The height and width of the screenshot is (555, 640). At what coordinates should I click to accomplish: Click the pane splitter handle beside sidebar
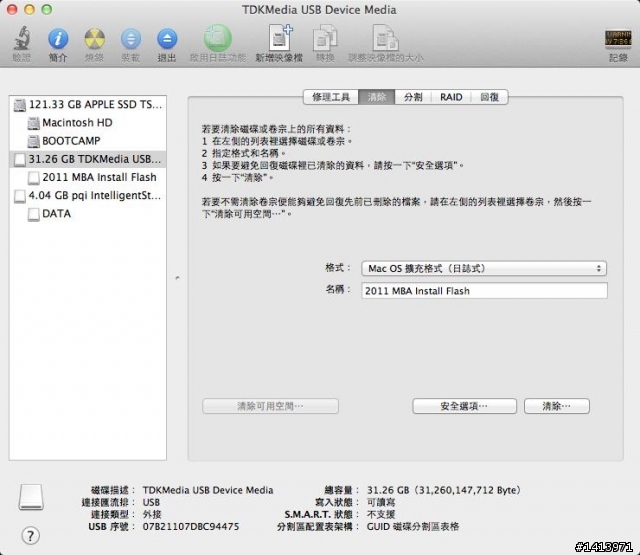tap(177, 278)
